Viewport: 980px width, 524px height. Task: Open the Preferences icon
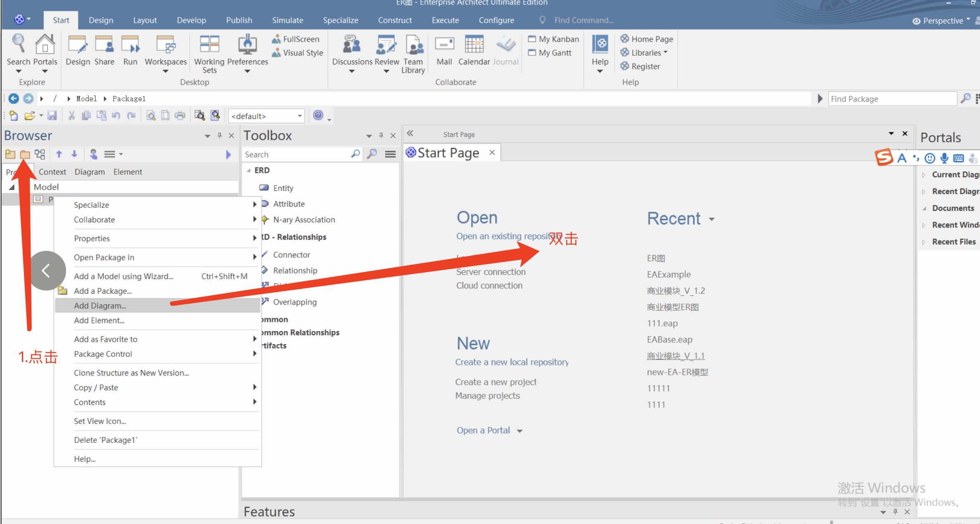[247, 44]
